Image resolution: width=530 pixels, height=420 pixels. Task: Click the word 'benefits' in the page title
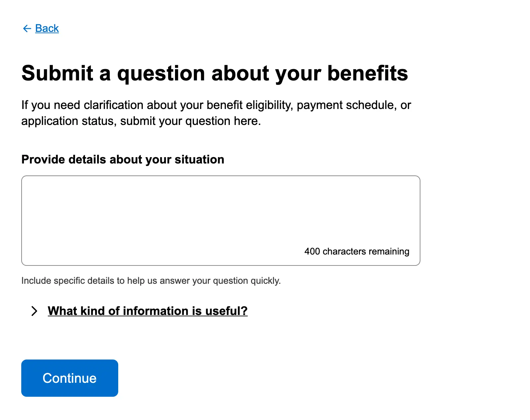pyautogui.click(x=368, y=73)
